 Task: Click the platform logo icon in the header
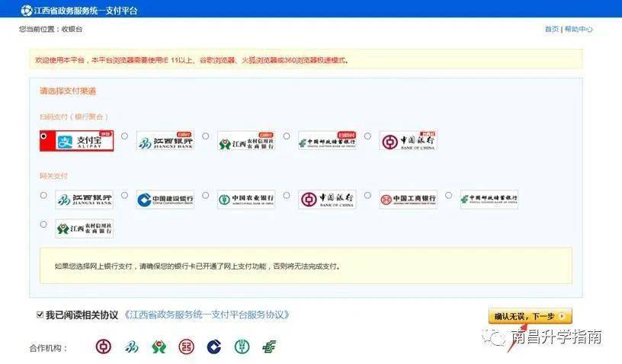[x=26, y=11]
